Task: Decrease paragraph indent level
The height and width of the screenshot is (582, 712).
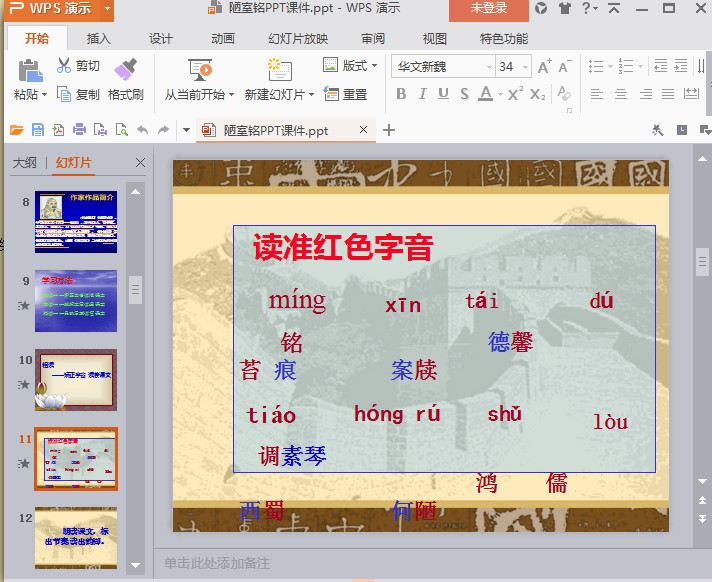Action: pos(660,66)
